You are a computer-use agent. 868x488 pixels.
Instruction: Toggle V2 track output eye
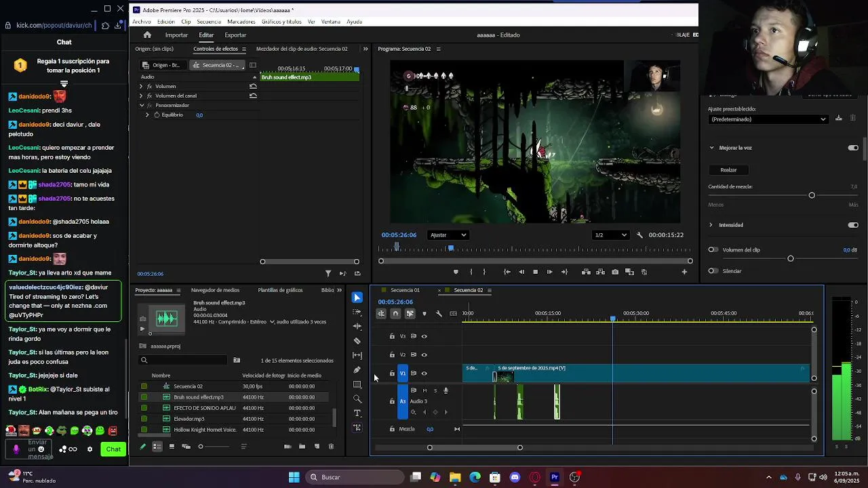click(x=425, y=354)
